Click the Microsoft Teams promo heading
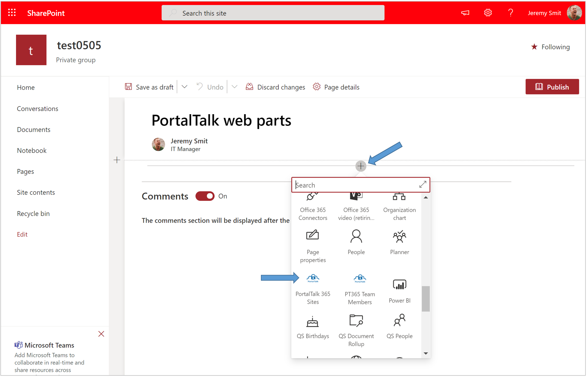 (49, 345)
